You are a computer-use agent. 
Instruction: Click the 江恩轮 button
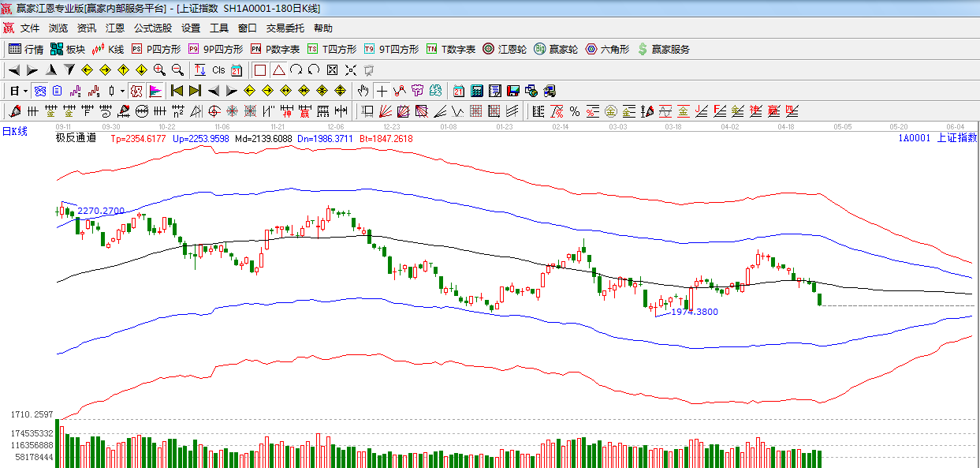504,49
